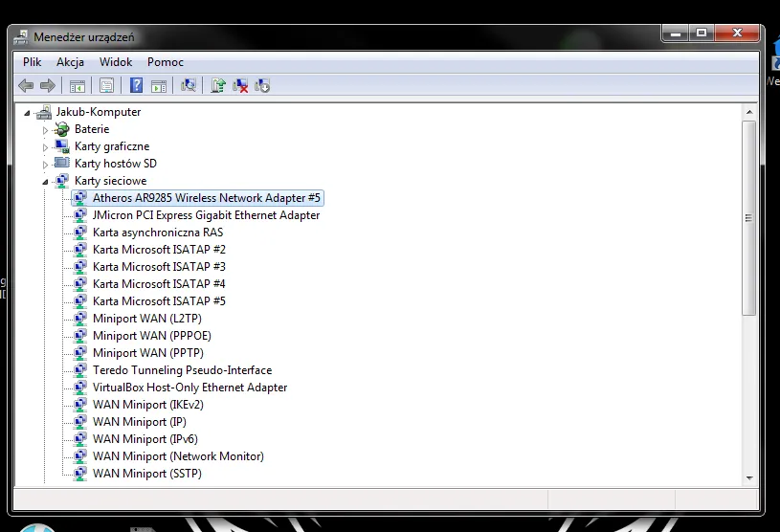Click the Uninstall device red X icon
Image resolution: width=780 pixels, height=532 pixels.
(240, 86)
